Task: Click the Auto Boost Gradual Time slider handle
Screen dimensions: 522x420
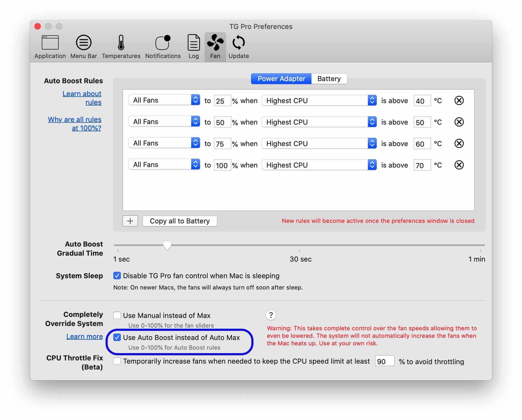Action: 167,245
